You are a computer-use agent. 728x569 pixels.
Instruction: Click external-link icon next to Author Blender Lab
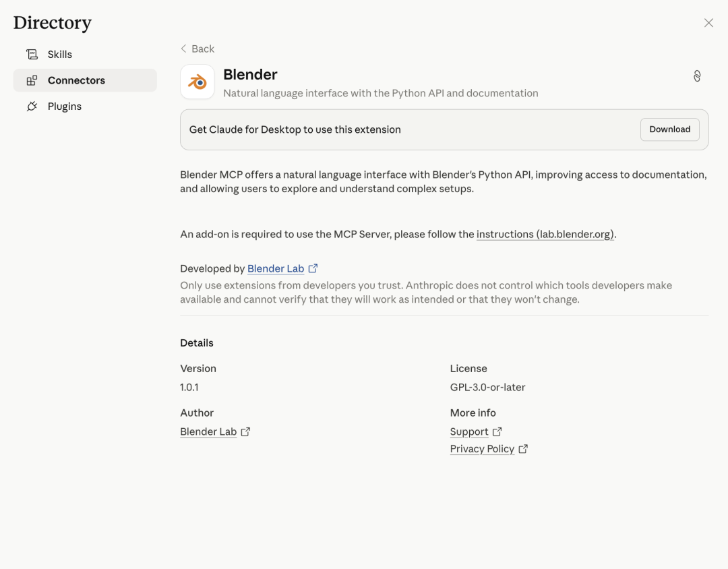245,431
